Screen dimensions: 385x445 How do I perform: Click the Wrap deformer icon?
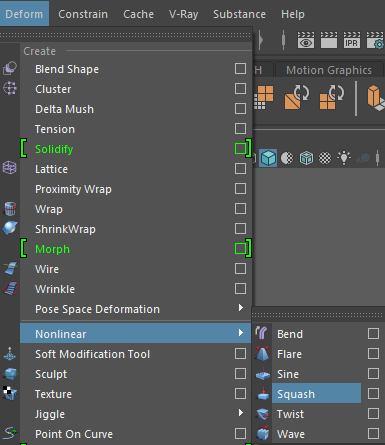(10, 208)
